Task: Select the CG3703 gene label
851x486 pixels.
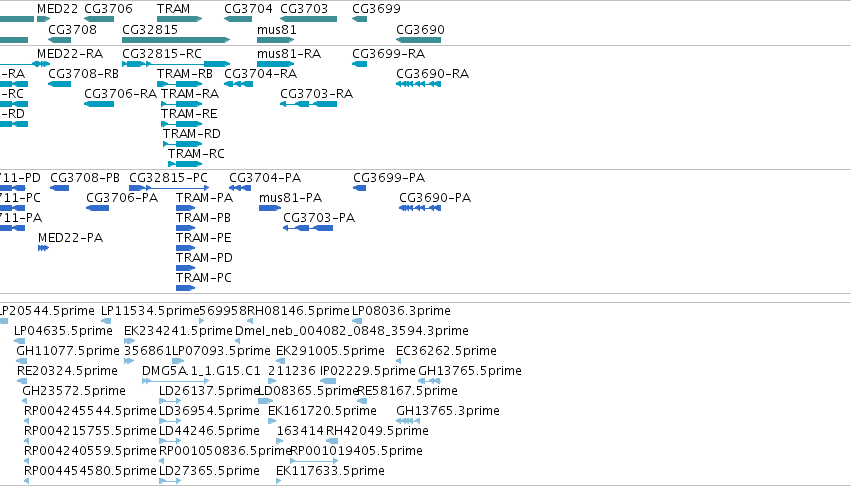Action: [x=304, y=9]
